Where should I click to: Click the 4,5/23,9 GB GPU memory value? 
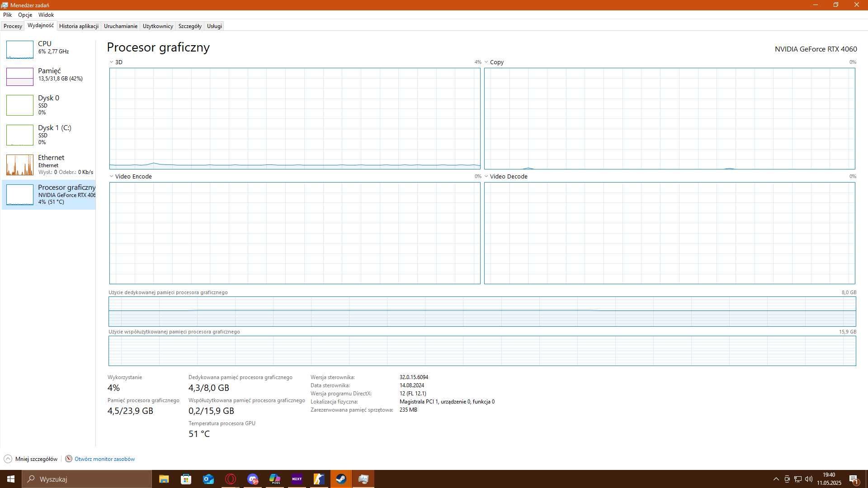pyautogui.click(x=130, y=411)
